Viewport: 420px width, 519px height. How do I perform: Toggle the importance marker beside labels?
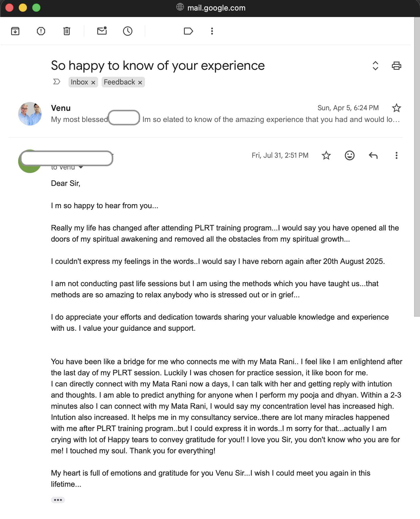(57, 82)
